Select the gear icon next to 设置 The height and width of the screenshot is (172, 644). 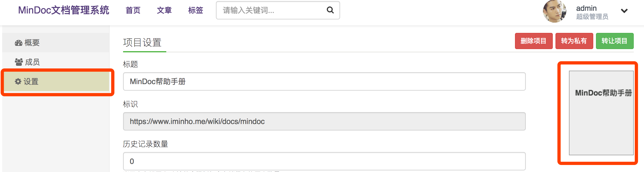18,81
